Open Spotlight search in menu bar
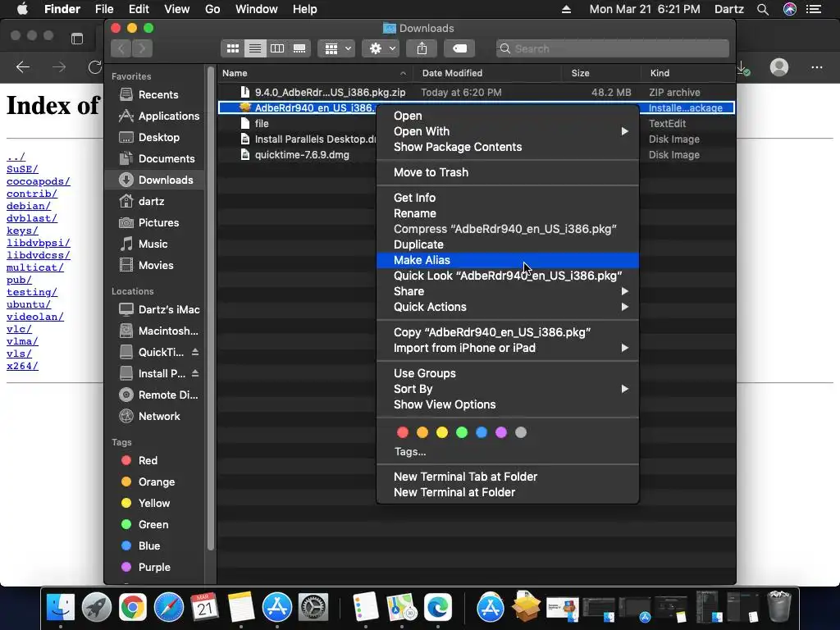The image size is (840, 630). click(763, 9)
